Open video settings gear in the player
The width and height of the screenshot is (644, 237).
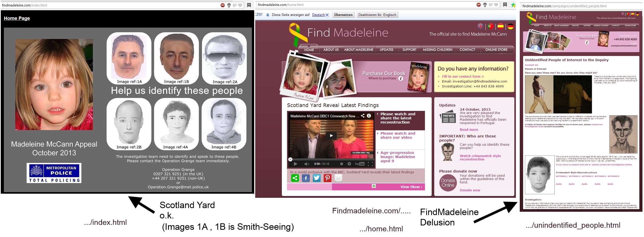click(349, 164)
